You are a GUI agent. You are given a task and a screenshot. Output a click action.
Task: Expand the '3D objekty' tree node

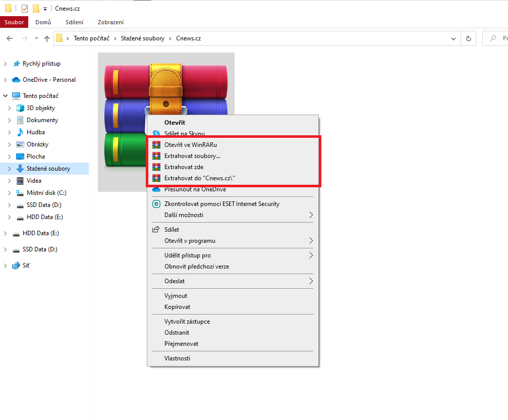[10, 108]
